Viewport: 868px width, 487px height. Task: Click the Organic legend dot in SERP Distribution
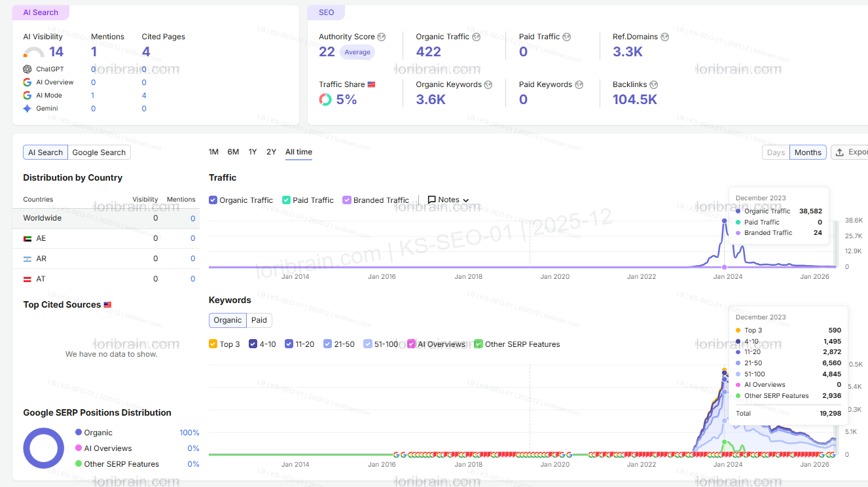79,433
